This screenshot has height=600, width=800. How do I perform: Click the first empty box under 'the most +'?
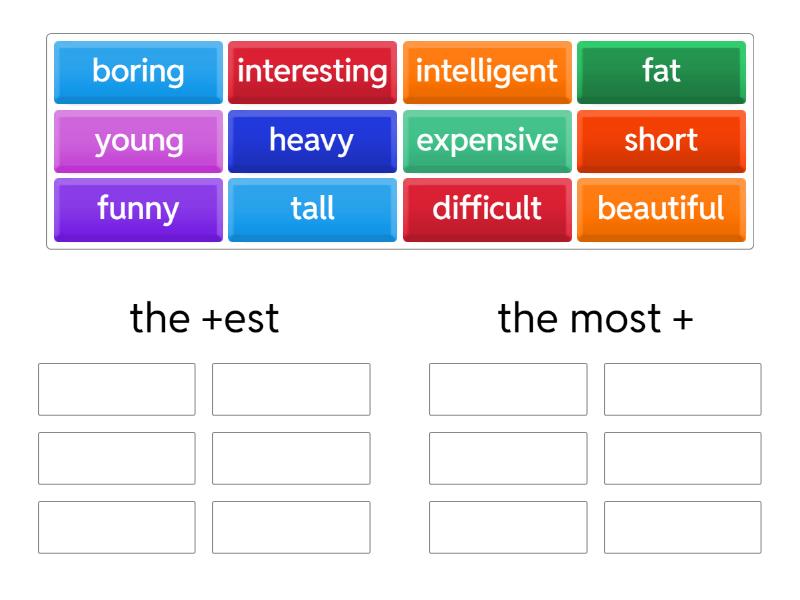[508, 389]
